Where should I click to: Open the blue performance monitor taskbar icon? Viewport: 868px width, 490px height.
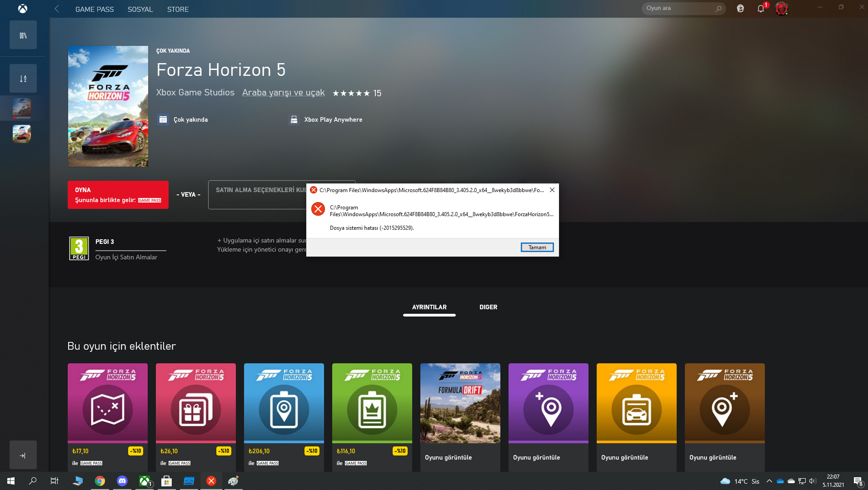click(189, 481)
